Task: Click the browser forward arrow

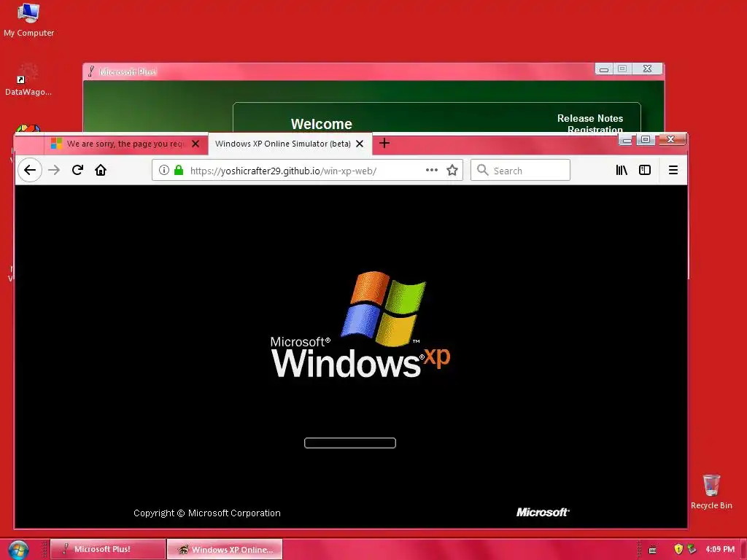Action: (54, 170)
